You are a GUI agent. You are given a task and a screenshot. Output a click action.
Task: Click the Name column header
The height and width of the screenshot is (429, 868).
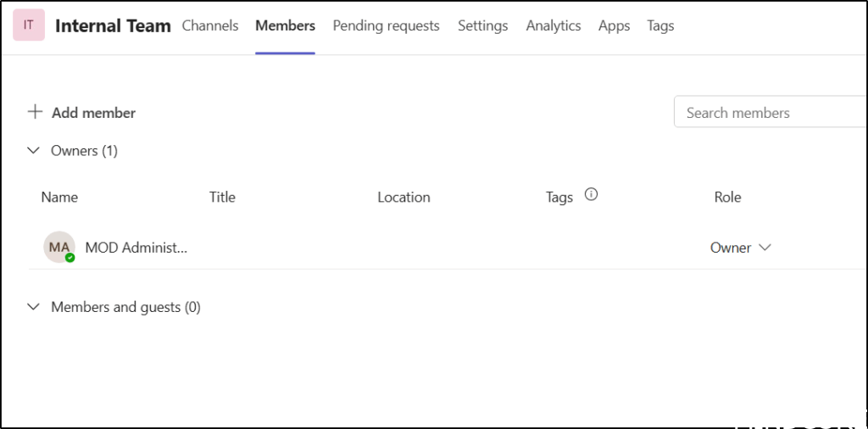59,197
